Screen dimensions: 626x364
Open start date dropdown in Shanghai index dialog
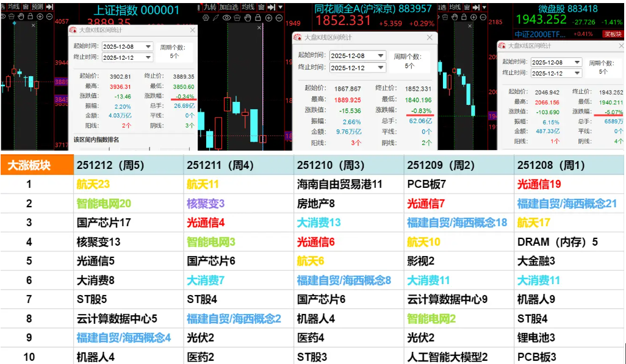[x=148, y=46]
